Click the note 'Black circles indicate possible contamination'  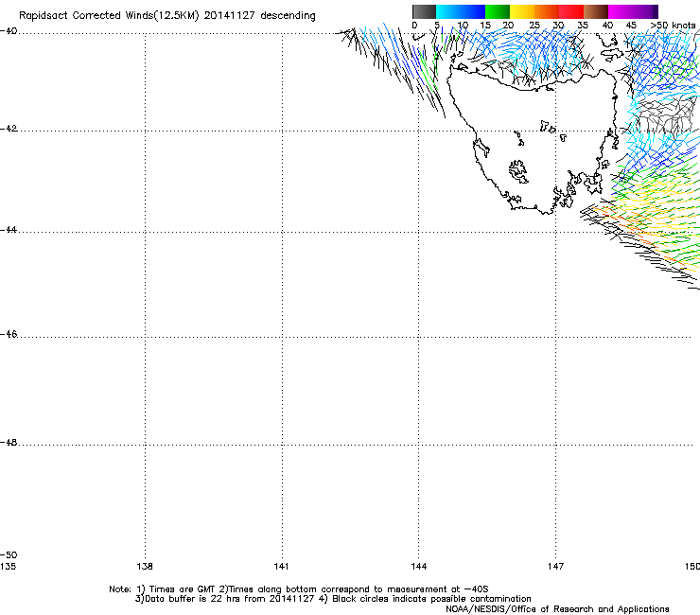point(431,599)
